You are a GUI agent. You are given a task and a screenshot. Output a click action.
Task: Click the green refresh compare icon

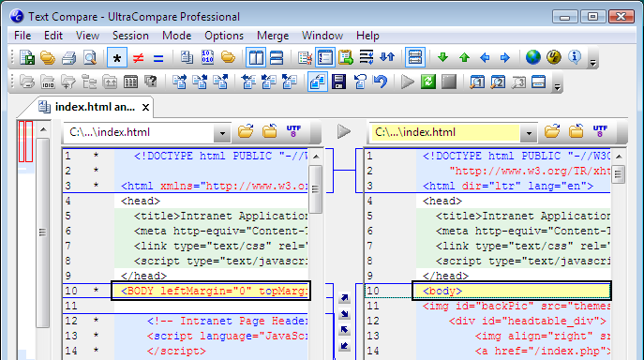coord(428,82)
